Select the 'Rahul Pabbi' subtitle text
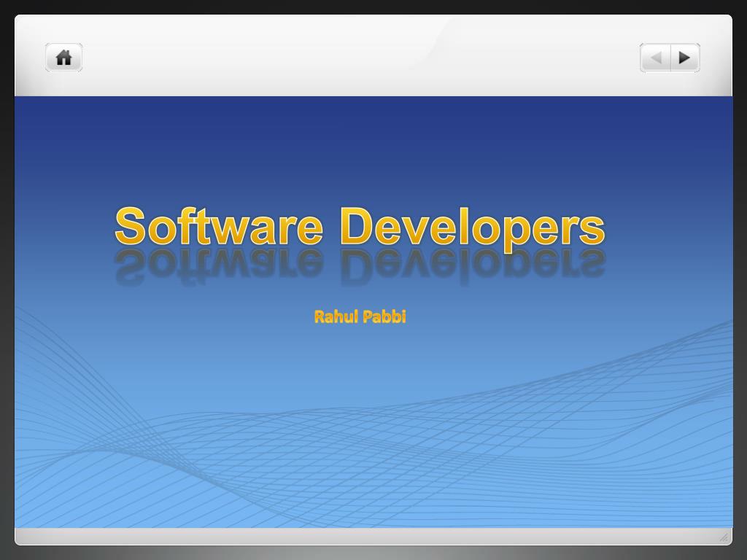 coord(360,316)
